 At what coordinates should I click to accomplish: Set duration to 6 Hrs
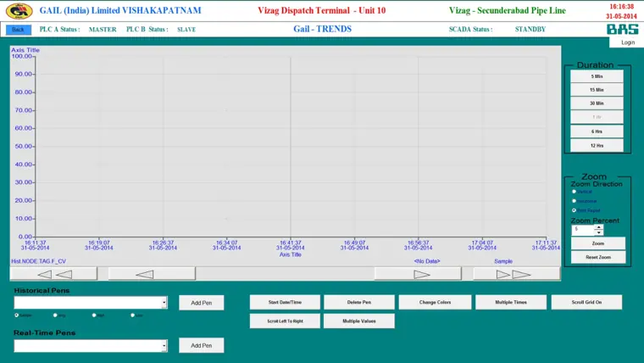point(597,131)
